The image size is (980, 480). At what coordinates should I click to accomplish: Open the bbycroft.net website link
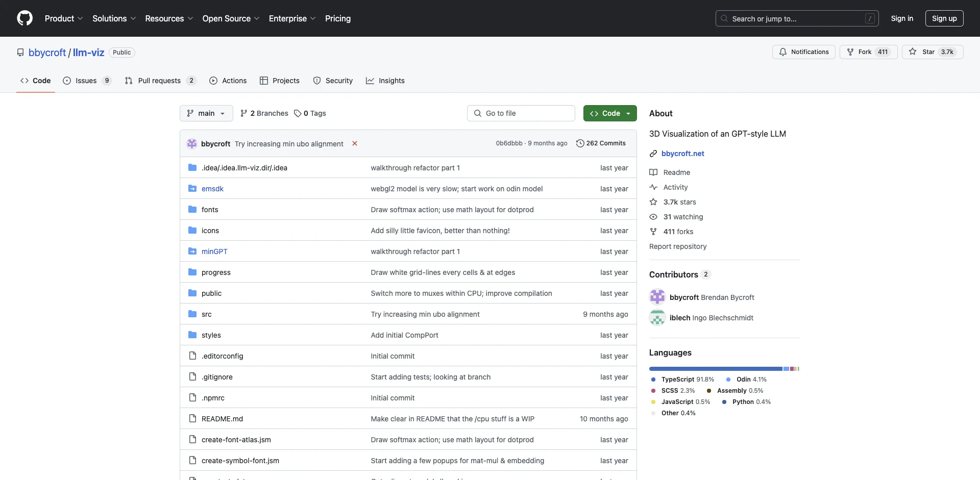(682, 154)
